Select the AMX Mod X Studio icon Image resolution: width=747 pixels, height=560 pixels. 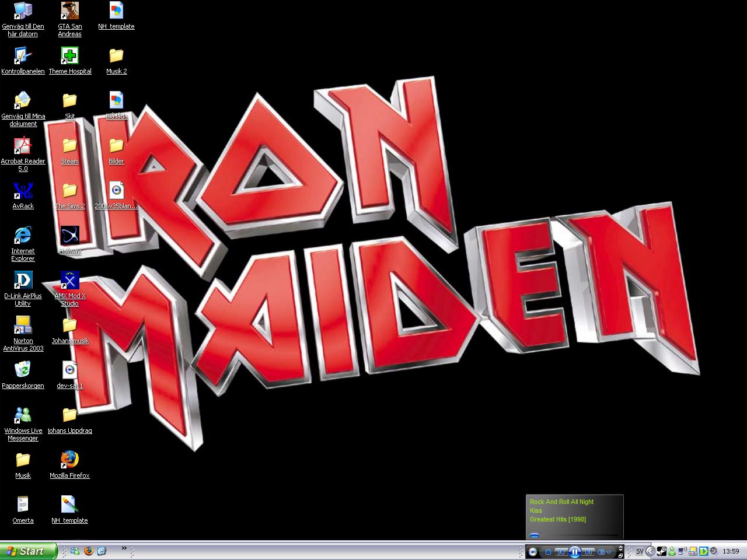69,289
